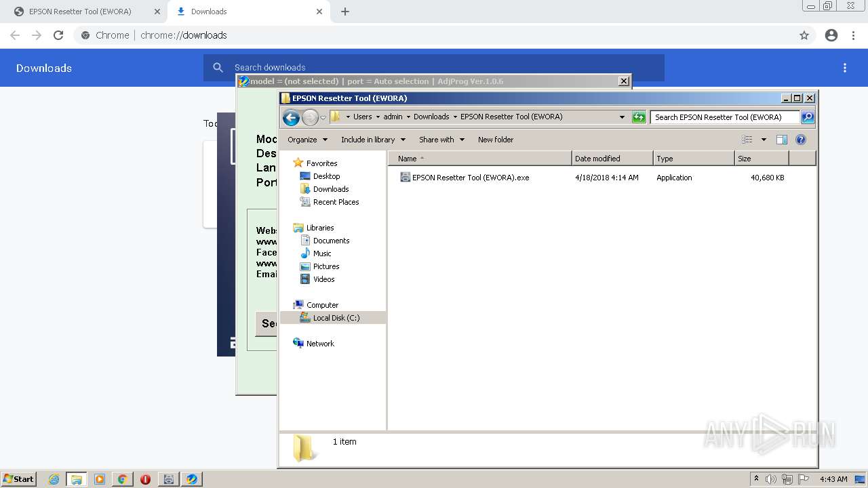Open Recent Places in the navigation pane
Viewport: 868px width, 488px height.
(x=336, y=202)
